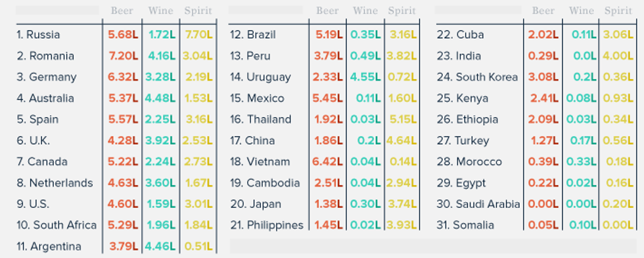Select the 4. Australia row label
This screenshot has width=644, height=258.
coord(45,98)
